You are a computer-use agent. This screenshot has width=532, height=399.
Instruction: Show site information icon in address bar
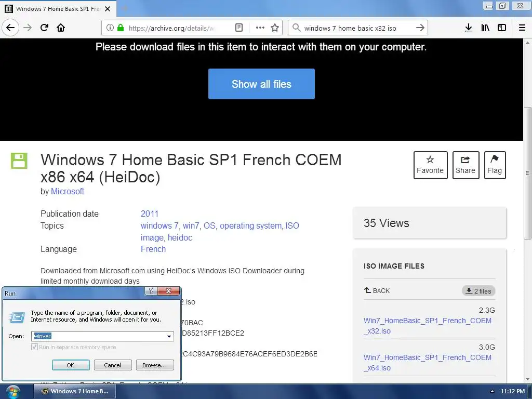click(x=110, y=28)
